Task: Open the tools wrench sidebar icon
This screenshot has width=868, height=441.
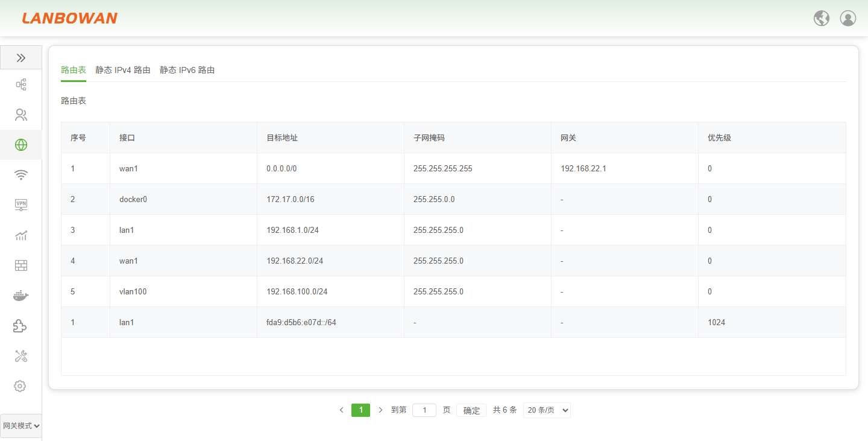Action: coord(21,356)
